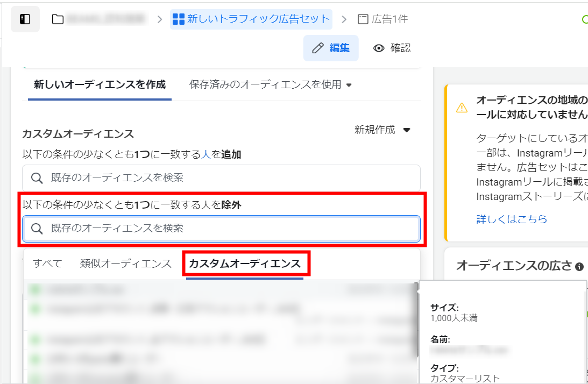Go to the 広告1件 breadcrumb item
588x384 pixels.
click(x=383, y=19)
